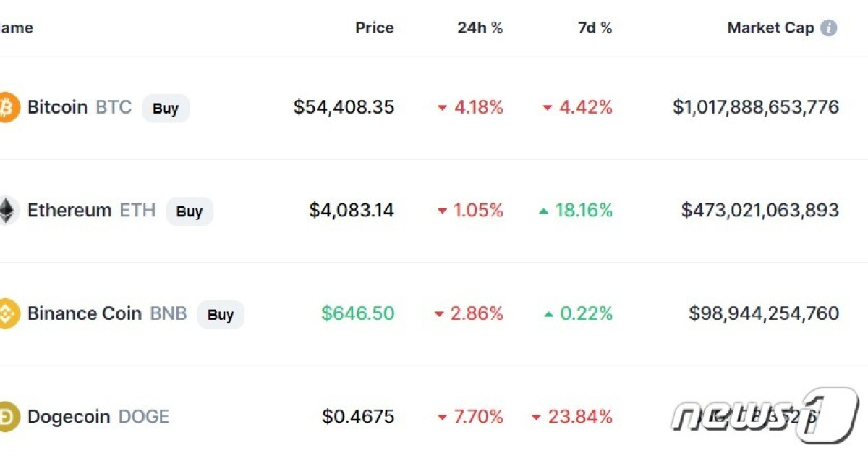Click the Ethereum diamond logo icon
The image size is (868, 456).
(7, 211)
